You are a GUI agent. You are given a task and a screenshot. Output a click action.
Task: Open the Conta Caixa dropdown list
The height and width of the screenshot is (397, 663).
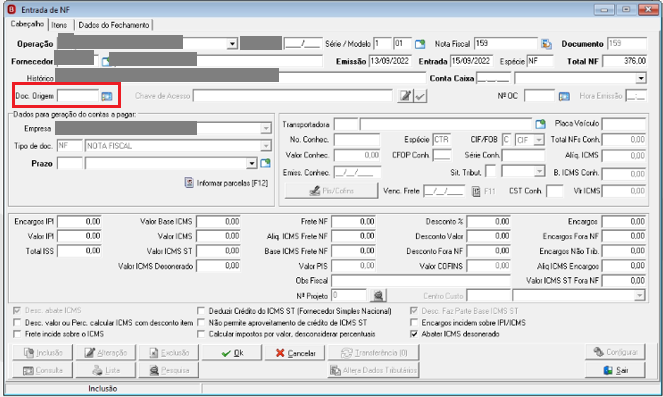point(641,78)
